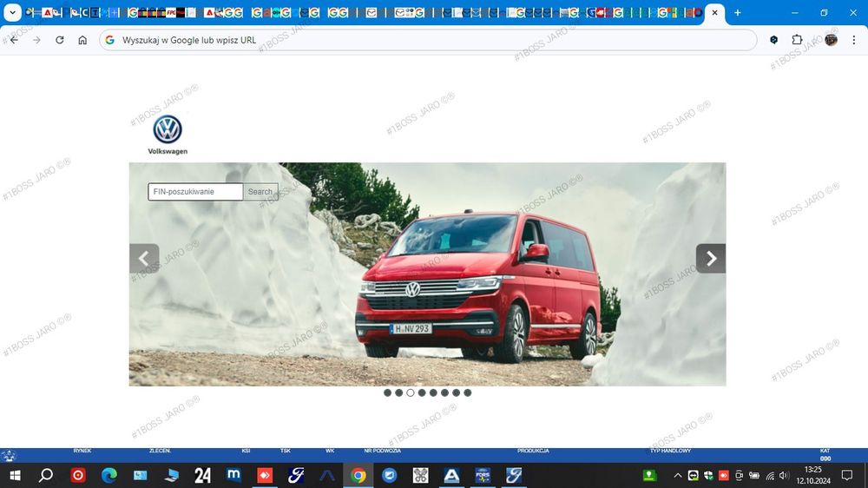Open the Windows Start menu

tap(16, 475)
